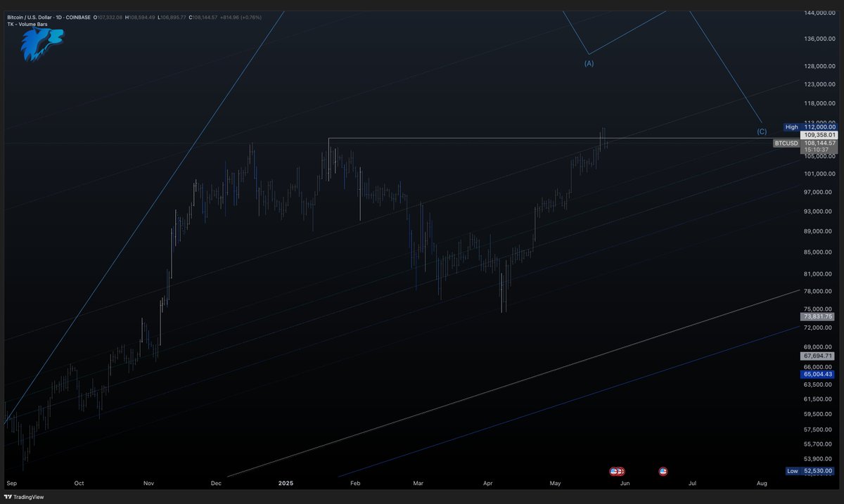Click the Jun label on the time axis

tap(625, 484)
